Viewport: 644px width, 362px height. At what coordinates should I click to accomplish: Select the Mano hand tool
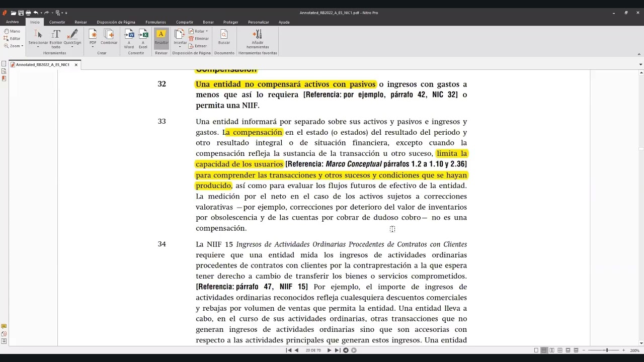12,31
